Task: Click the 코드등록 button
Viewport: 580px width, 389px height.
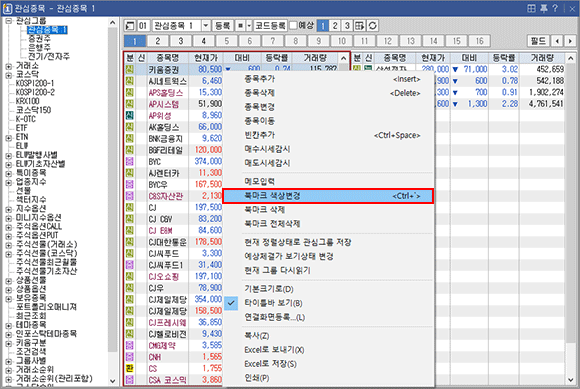Action: pos(270,26)
